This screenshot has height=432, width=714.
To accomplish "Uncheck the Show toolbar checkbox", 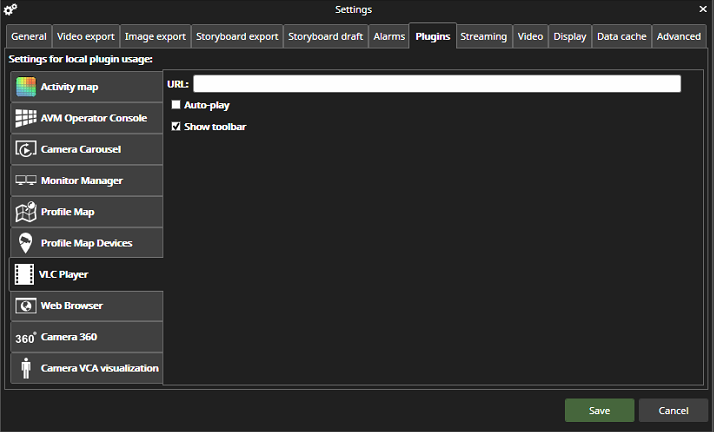I will pyautogui.click(x=176, y=126).
